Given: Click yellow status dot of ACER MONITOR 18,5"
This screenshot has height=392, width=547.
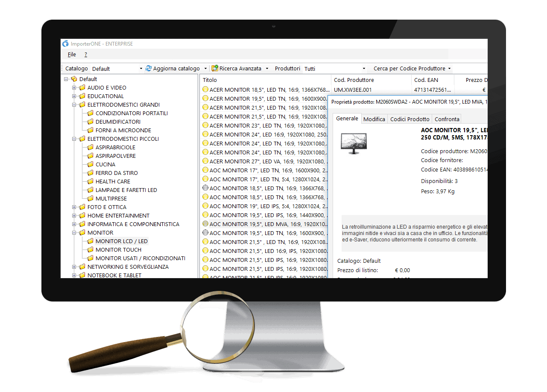Looking at the screenshot, I should coord(205,90).
